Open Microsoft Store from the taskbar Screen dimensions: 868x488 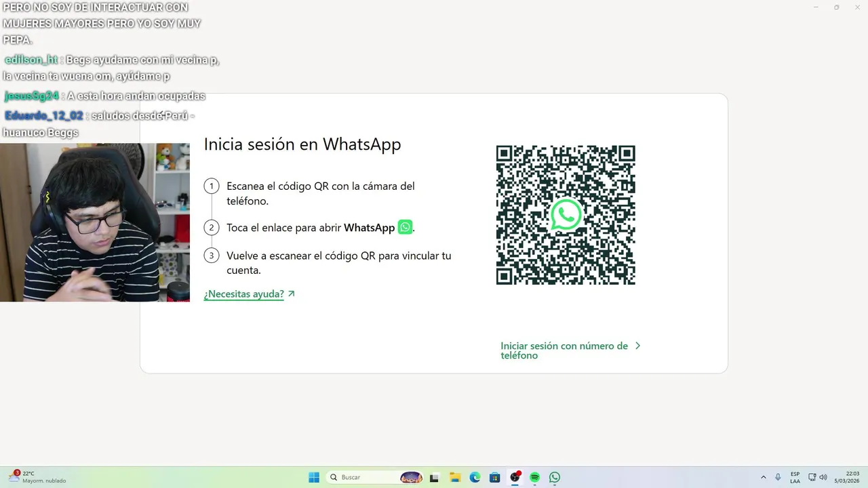(495, 477)
